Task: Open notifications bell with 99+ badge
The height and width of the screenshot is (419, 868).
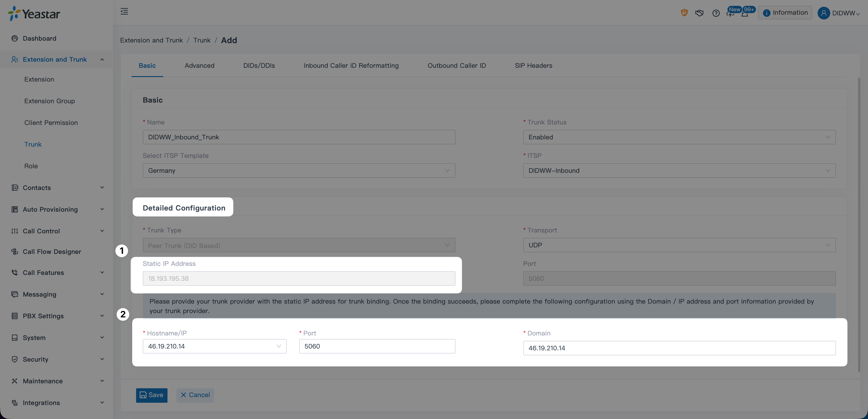Action: pos(745,14)
